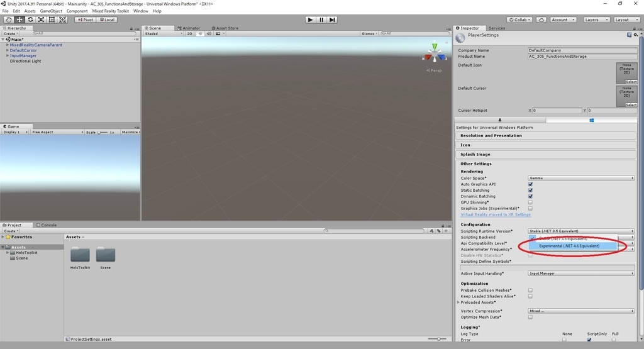The image size is (644, 349).
Task: Select the Hand tool in the toolbar
Action: (x=8, y=19)
